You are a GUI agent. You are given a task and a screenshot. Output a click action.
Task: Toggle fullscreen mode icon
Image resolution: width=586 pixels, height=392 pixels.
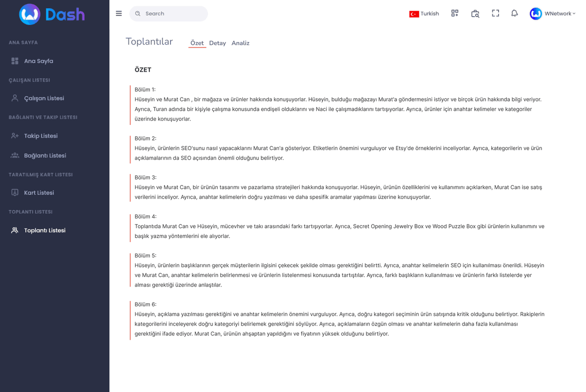pos(495,14)
